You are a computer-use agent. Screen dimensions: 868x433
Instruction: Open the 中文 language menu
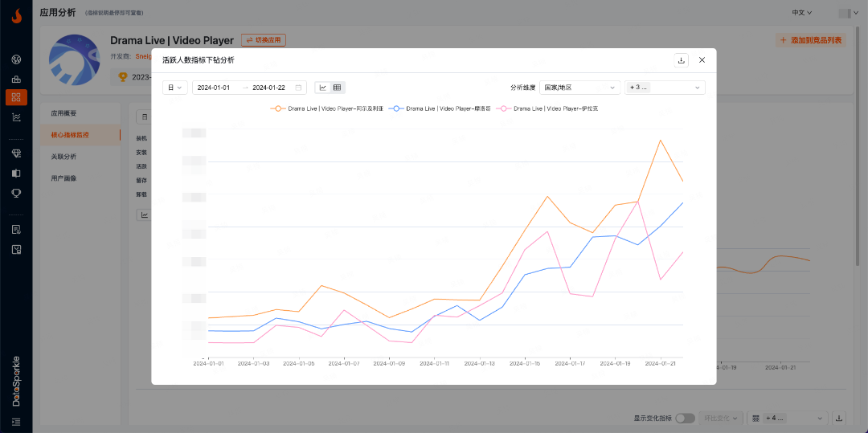[x=801, y=13]
